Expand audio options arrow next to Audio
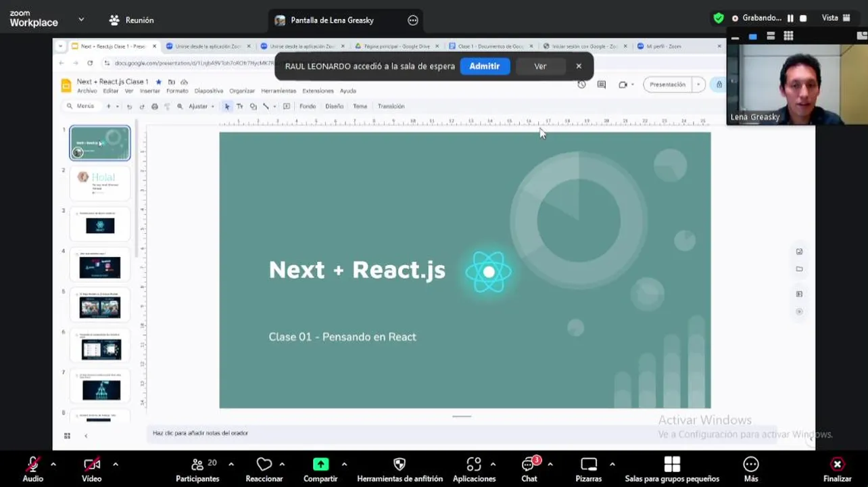 point(53,464)
